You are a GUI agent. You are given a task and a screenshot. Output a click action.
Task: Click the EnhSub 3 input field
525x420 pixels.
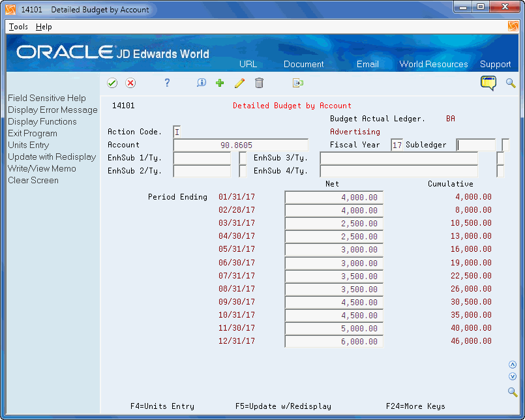coord(398,158)
